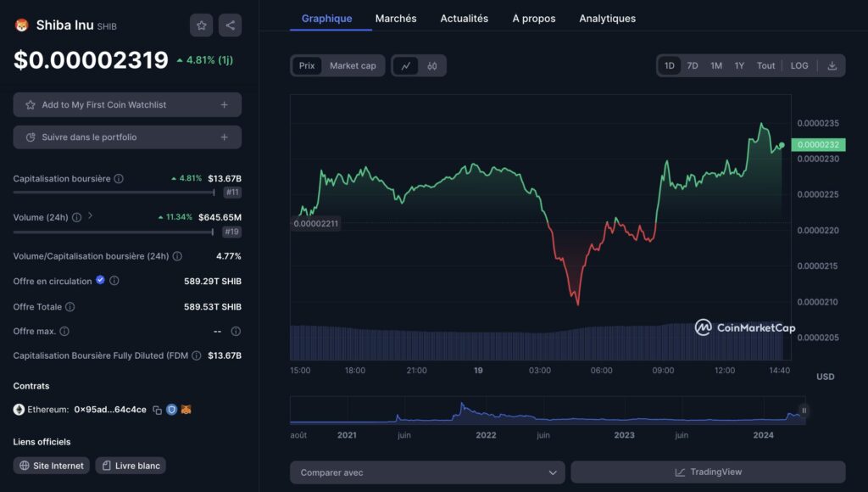Show info icon for Offre en circulation
The height and width of the screenshot is (492, 868).
(x=114, y=280)
